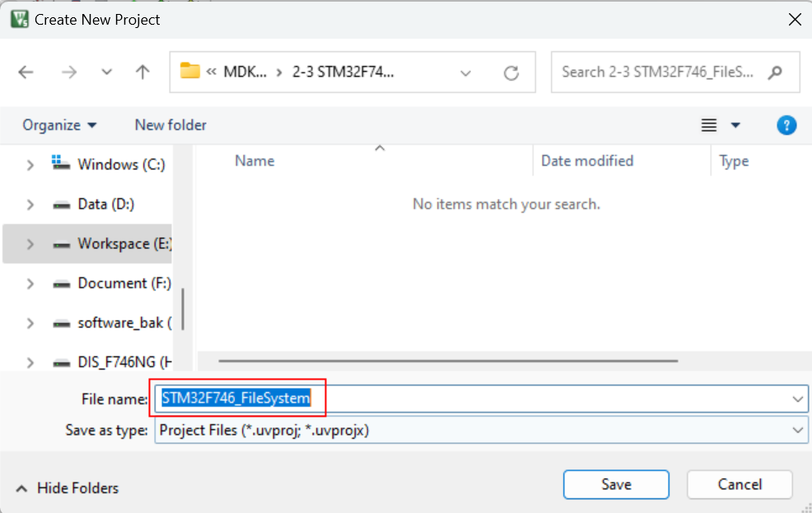812x513 pixels.
Task: Open the Save as type dropdown
Action: pyautogui.click(x=797, y=430)
